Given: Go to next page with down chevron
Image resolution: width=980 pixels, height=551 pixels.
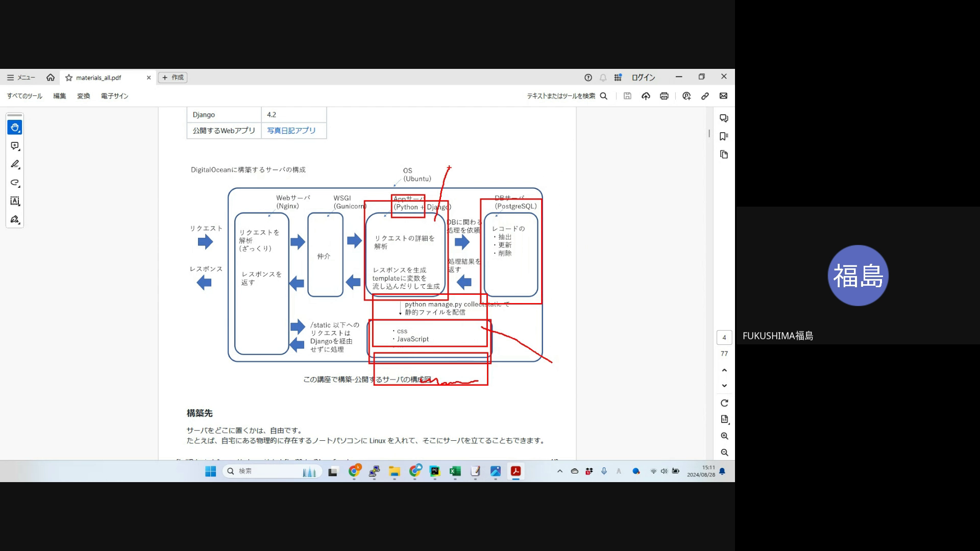Looking at the screenshot, I should pos(724,386).
